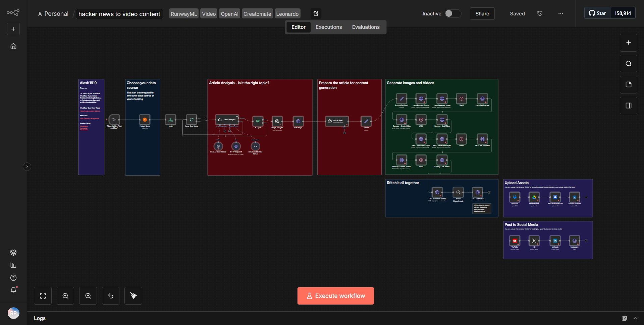Click the sidebar plus create button
Image resolution: width=644 pixels, height=325 pixels.
click(x=13, y=29)
